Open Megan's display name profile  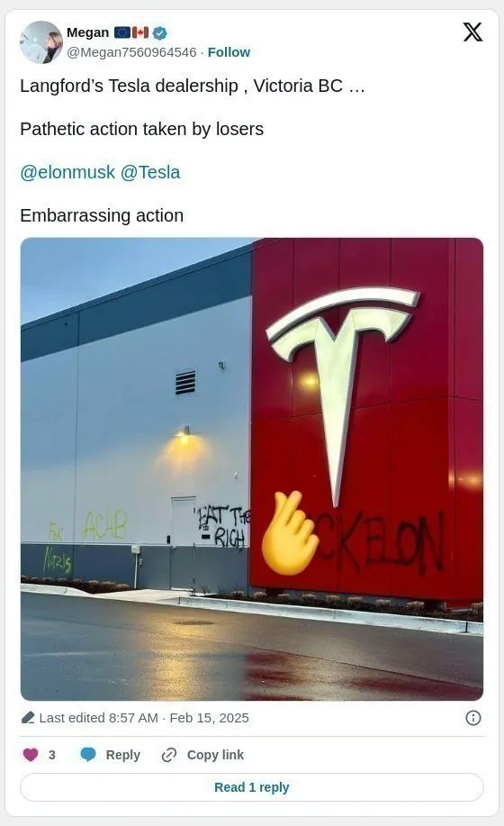[x=87, y=32]
